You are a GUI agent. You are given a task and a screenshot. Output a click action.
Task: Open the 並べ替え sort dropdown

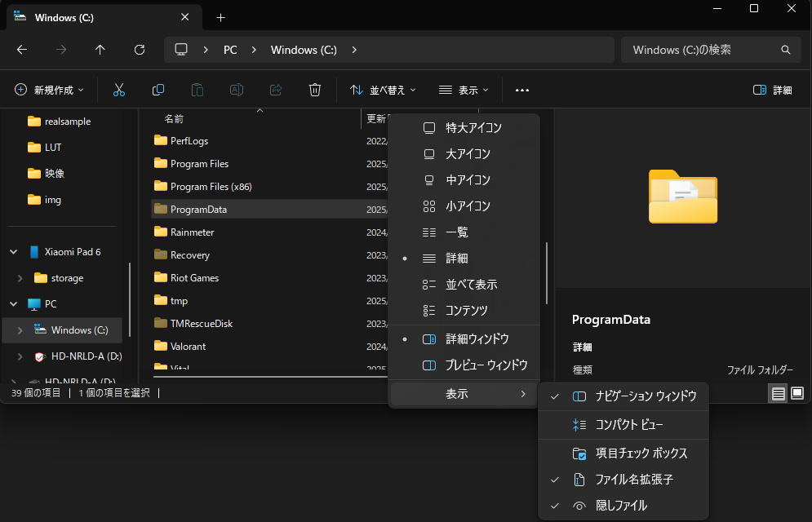click(383, 90)
